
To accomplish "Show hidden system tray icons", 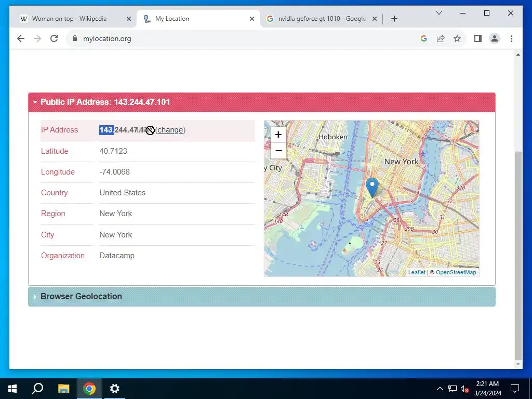I will click(440, 389).
